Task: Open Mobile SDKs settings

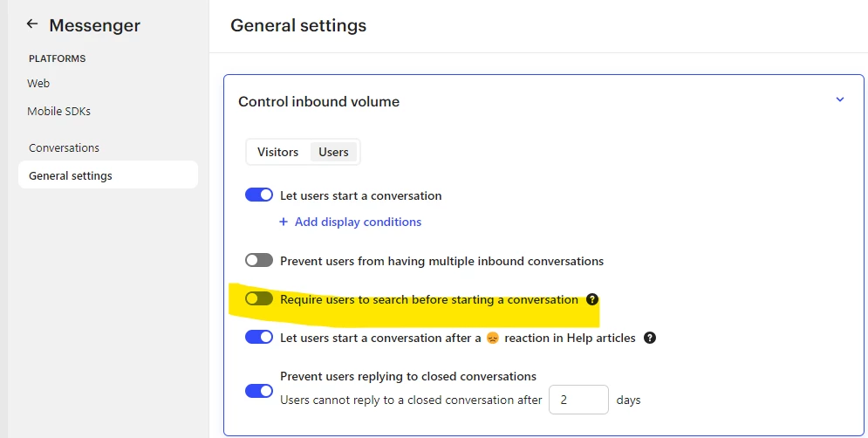Action: pos(58,111)
